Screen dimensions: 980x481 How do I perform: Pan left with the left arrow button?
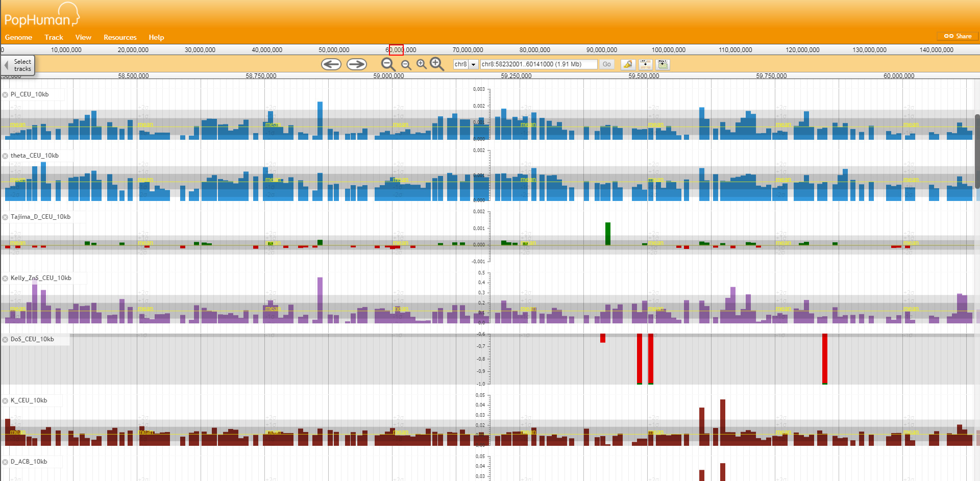coord(331,64)
